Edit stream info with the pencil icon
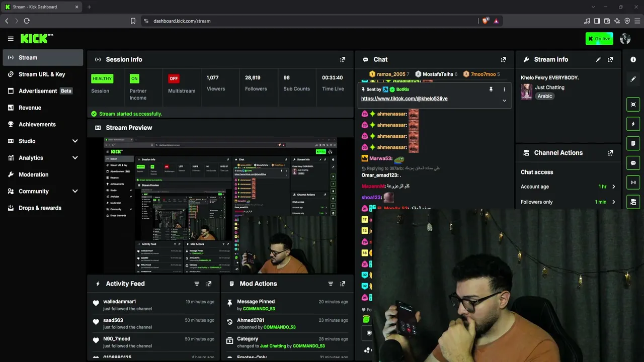 point(598,59)
